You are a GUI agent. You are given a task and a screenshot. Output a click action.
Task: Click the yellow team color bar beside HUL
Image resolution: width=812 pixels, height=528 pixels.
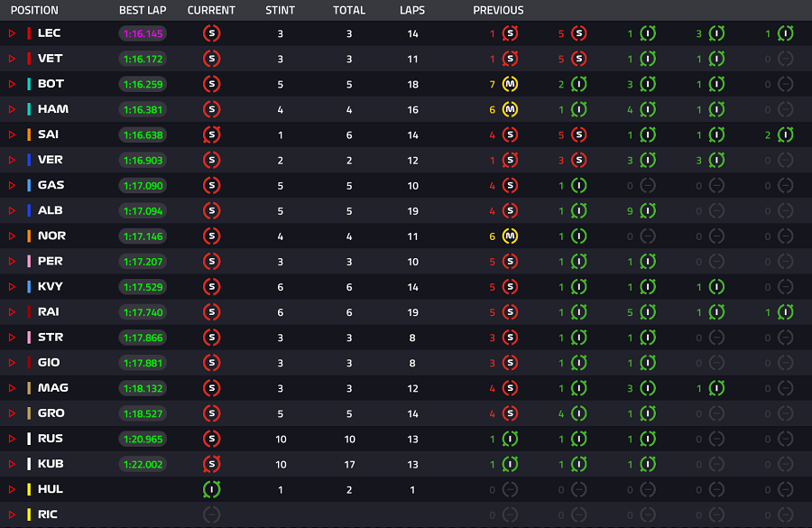29,490
